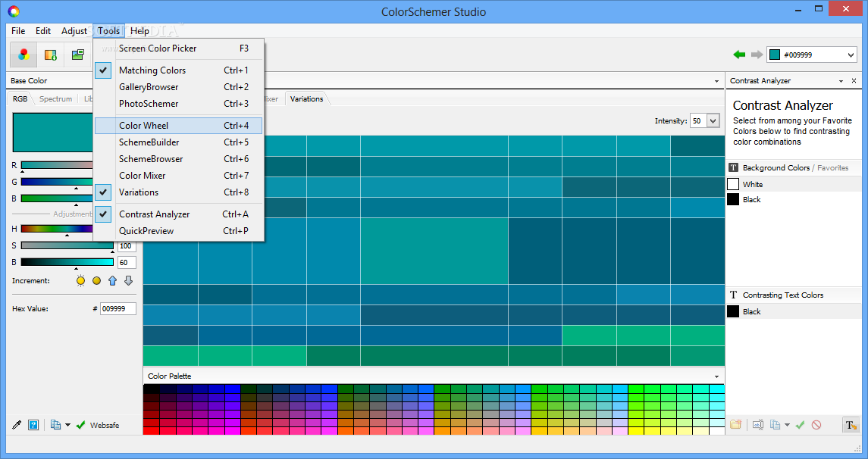Open the Base Color copy dropdown arrow
The width and height of the screenshot is (868, 459).
pyautogui.click(x=67, y=425)
